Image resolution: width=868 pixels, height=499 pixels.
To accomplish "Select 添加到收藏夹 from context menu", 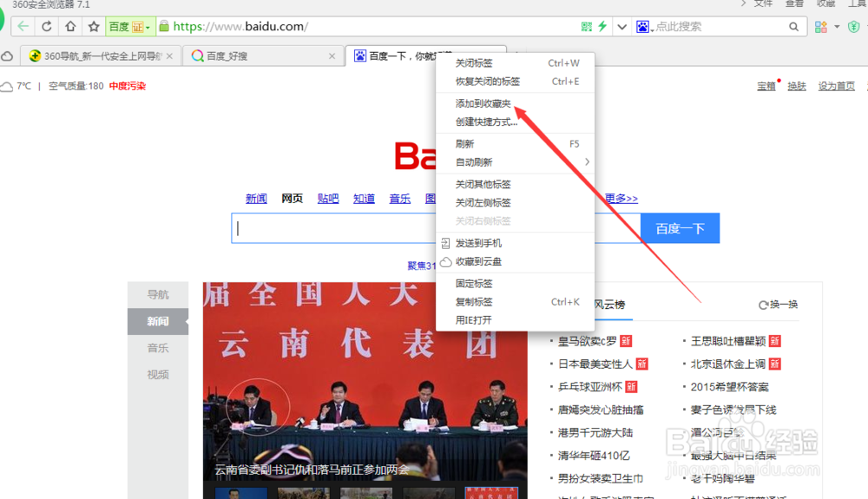I will click(x=515, y=103).
